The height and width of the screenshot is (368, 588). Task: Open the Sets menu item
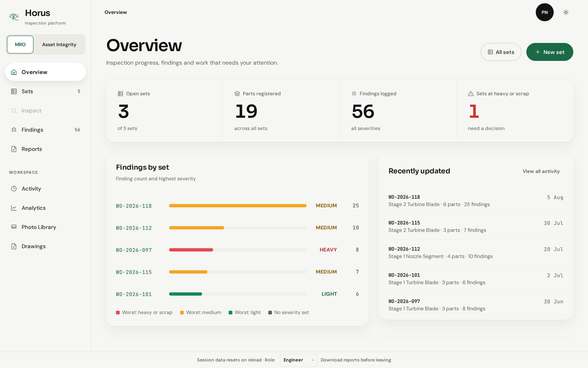coord(46,91)
